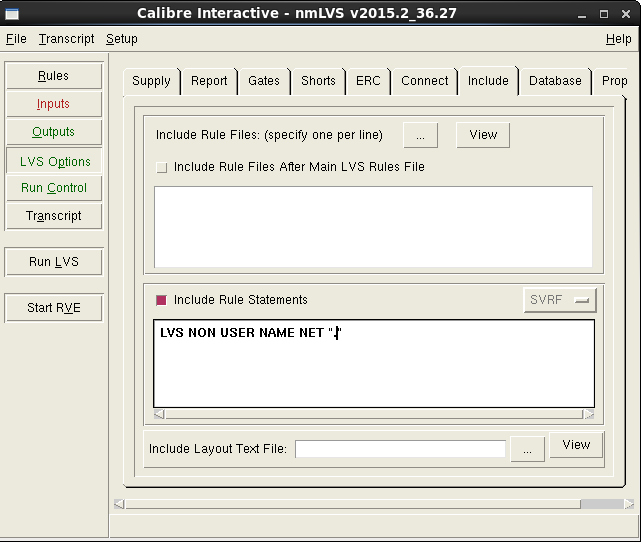Screen dimensions: 641x542
Task: Show the Transcript pane in sidebar
Action: click(54, 216)
